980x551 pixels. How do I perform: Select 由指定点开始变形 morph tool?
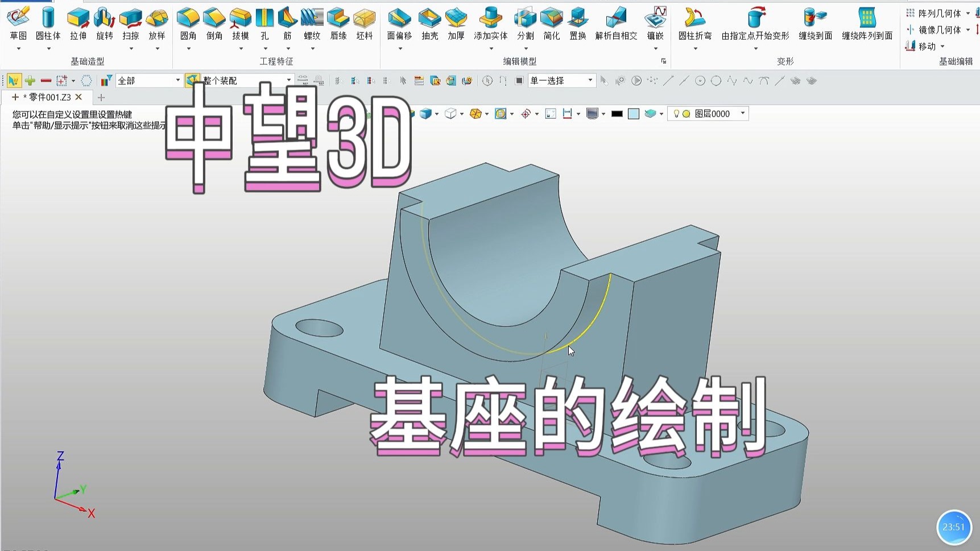tap(755, 24)
